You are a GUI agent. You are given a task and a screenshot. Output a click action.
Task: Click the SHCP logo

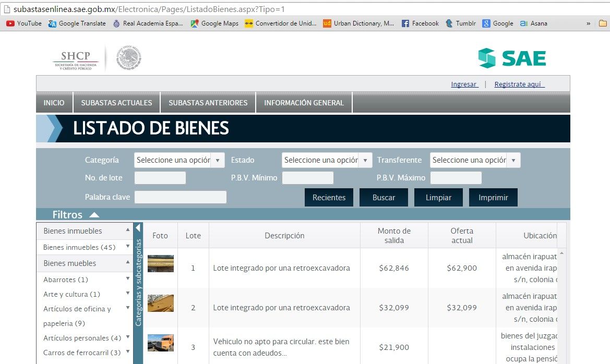click(76, 59)
